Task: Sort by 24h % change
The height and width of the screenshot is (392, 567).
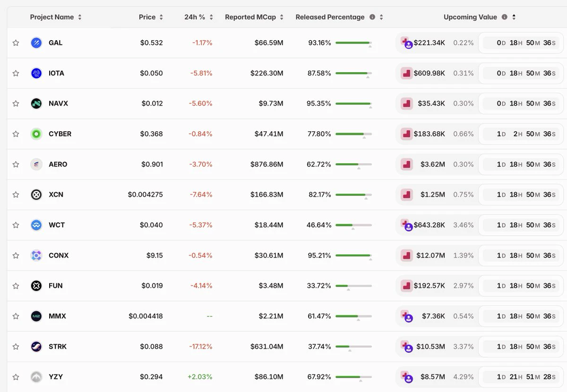Action: click(211, 17)
